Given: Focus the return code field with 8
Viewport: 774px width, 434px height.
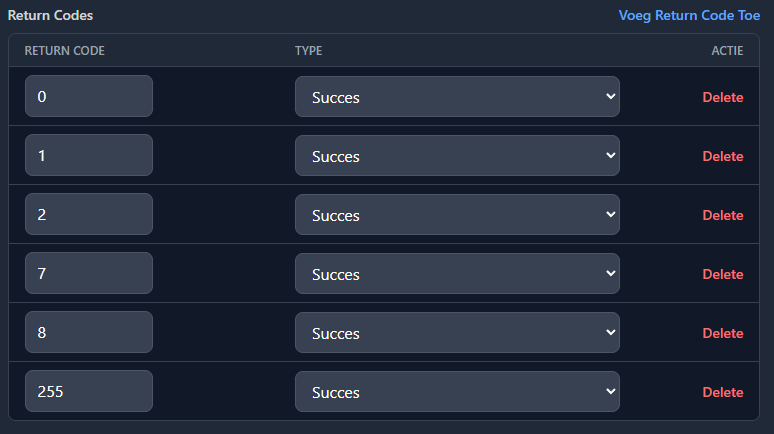Looking at the screenshot, I should pos(89,333).
